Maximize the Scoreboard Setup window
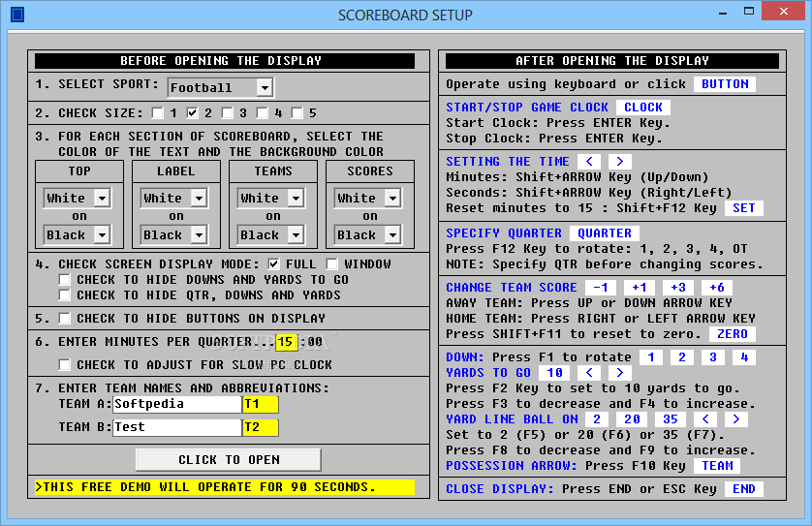Image resolution: width=812 pixels, height=526 pixels. 749,12
